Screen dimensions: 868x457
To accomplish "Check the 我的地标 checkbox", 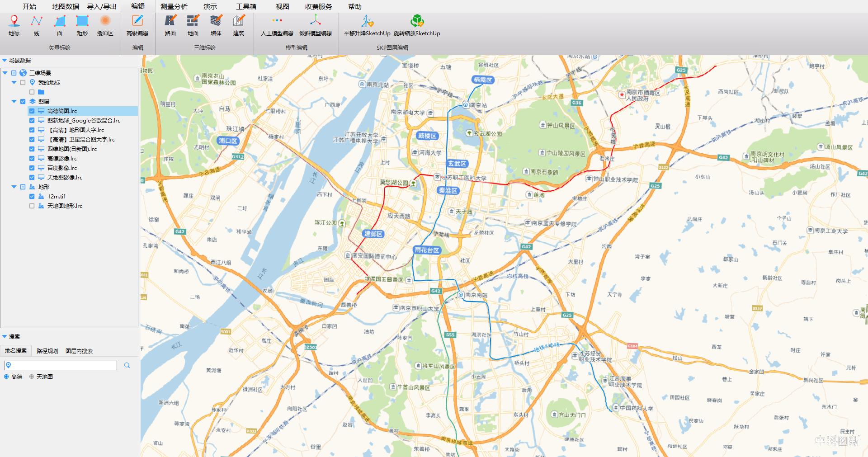I will click(x=23, y=82).
